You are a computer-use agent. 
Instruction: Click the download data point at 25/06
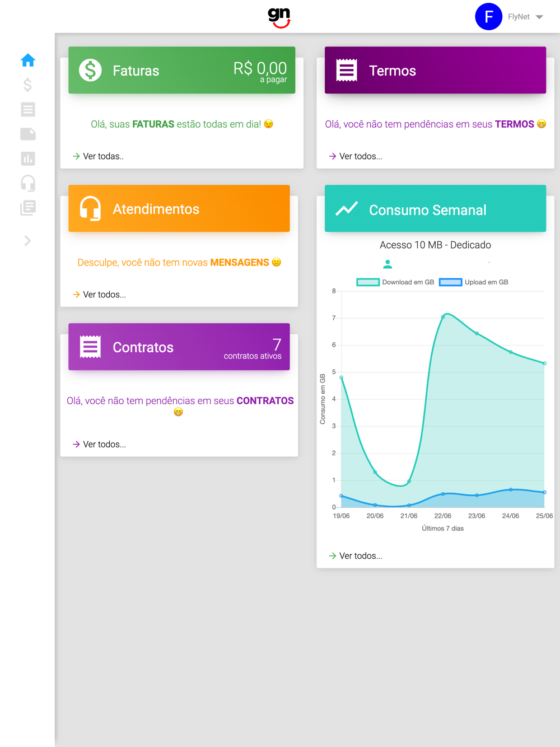pyautogui.click(x=544, y=363)
